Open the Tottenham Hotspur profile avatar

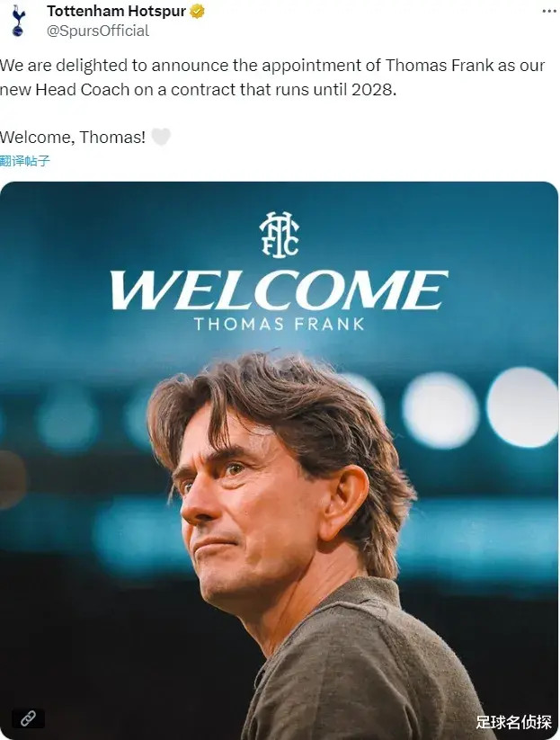tap(18, 21)
